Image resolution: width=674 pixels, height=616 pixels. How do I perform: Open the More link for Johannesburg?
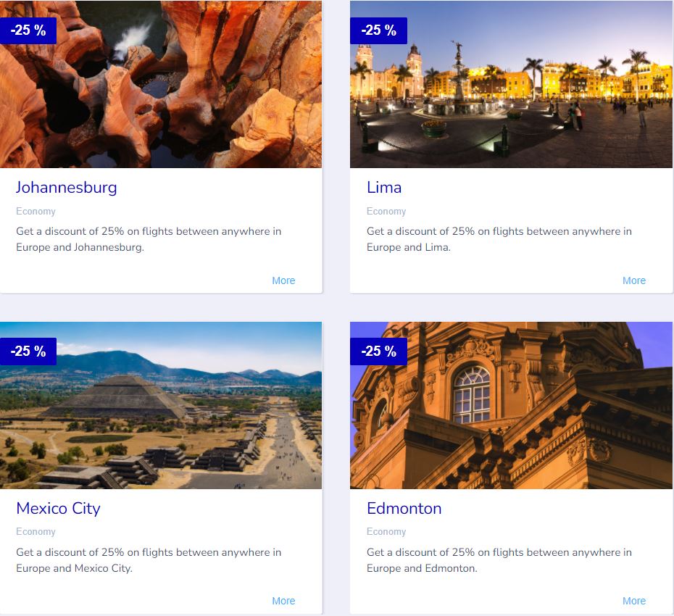click(283, 280)
